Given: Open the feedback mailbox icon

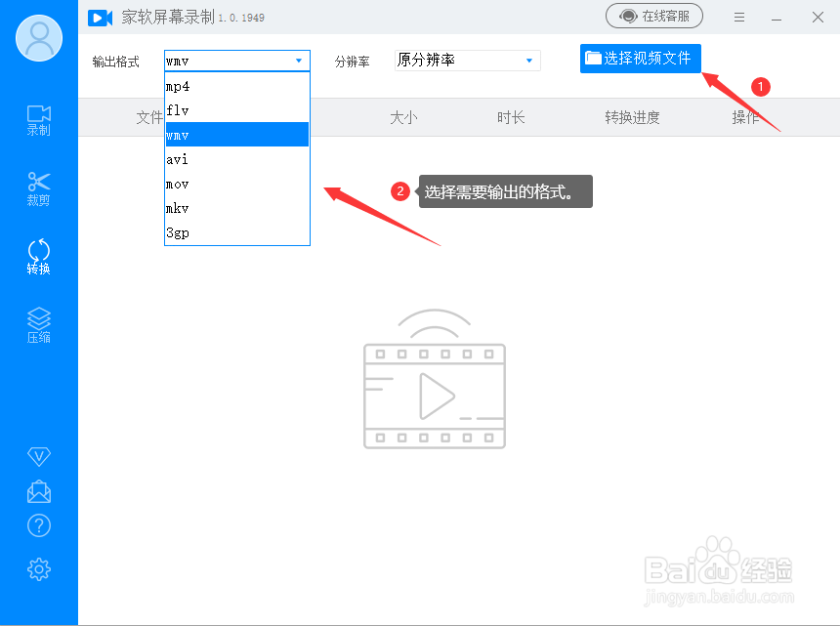Looking at the screenshot, I should [38, 490].
